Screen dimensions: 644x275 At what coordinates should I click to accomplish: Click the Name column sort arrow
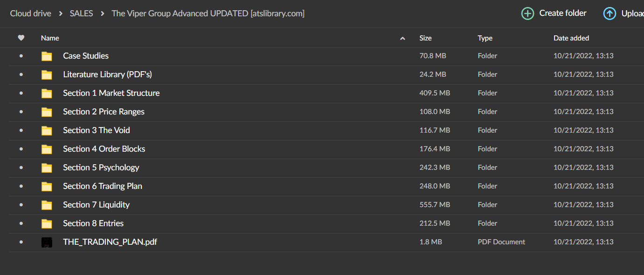pyautogui.click(x=403, y=39)
